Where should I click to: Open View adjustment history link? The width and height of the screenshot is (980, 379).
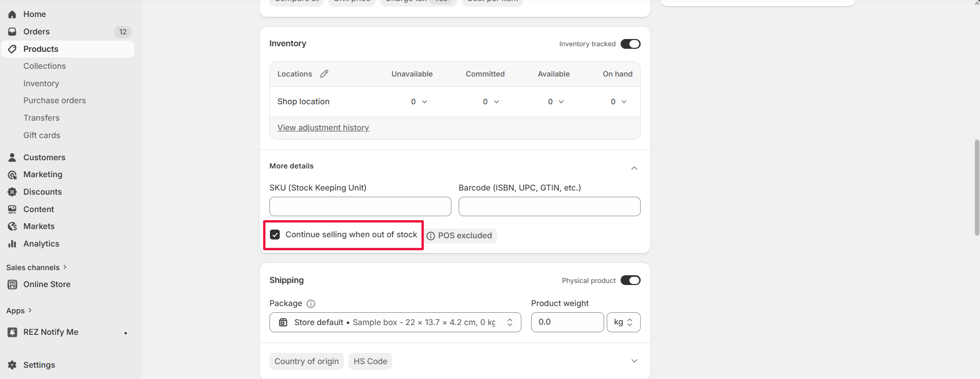[x=323, y=128]
